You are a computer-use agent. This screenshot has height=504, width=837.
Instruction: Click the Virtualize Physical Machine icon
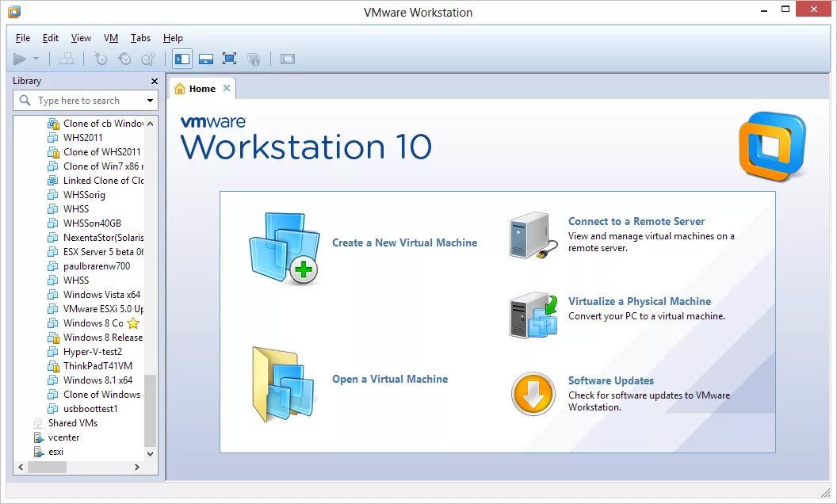(533, 315)
